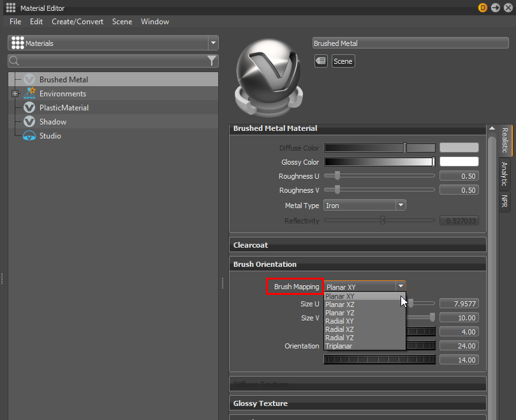Viewport: 516px width, 420px height.
Task: Click the Studio environment material icon
Action: 30,135
